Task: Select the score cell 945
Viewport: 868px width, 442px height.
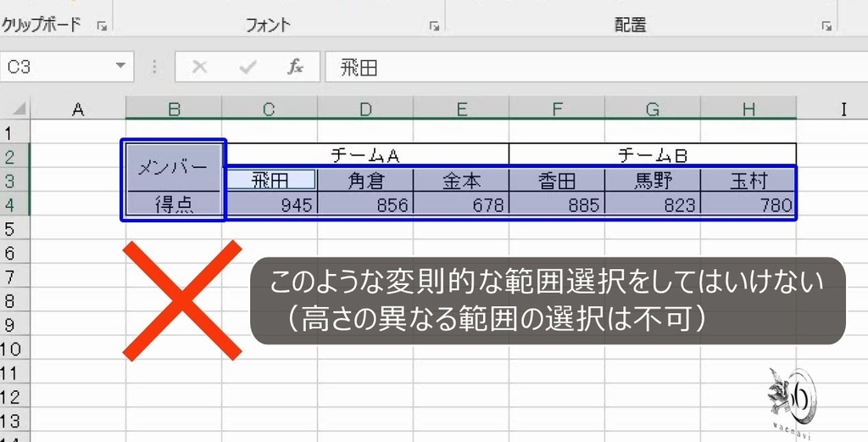Action: [270, 204]
